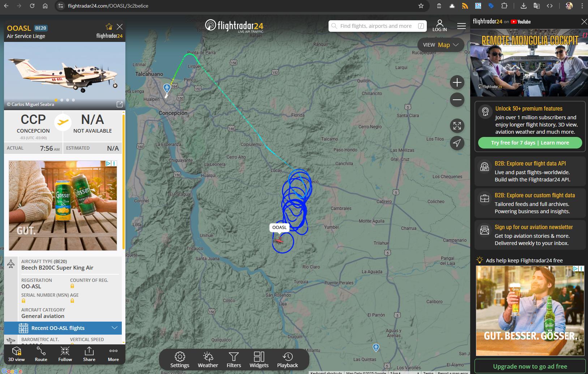The width and height of the screenshot is (588, 374).
Task: Click the Gösser beer ad in sidebar
Action: click(x=530, y=311)
